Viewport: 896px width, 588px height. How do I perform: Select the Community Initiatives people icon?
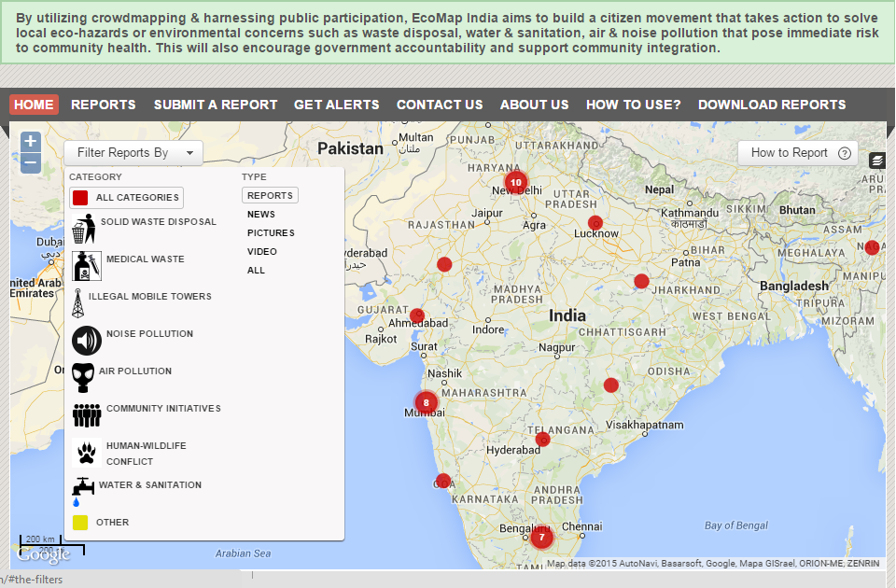click(86, 414)
